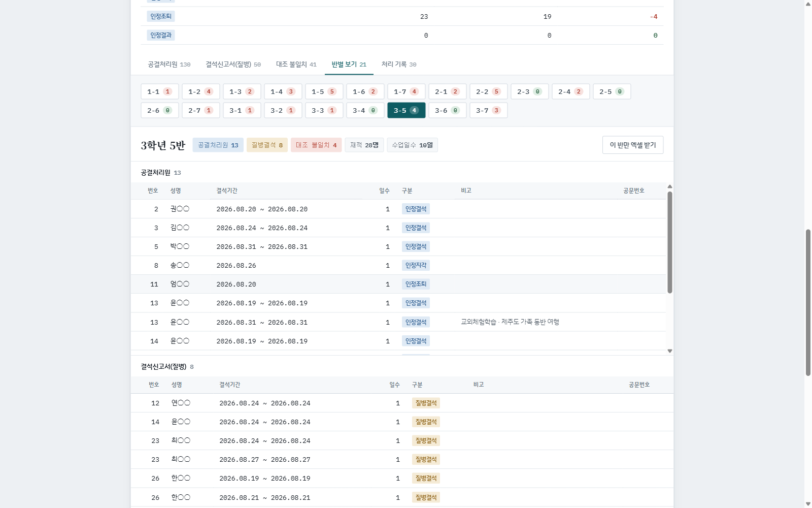Open the 대조 불일치 41 tab

pyautogui.click(x=296, y=65)
